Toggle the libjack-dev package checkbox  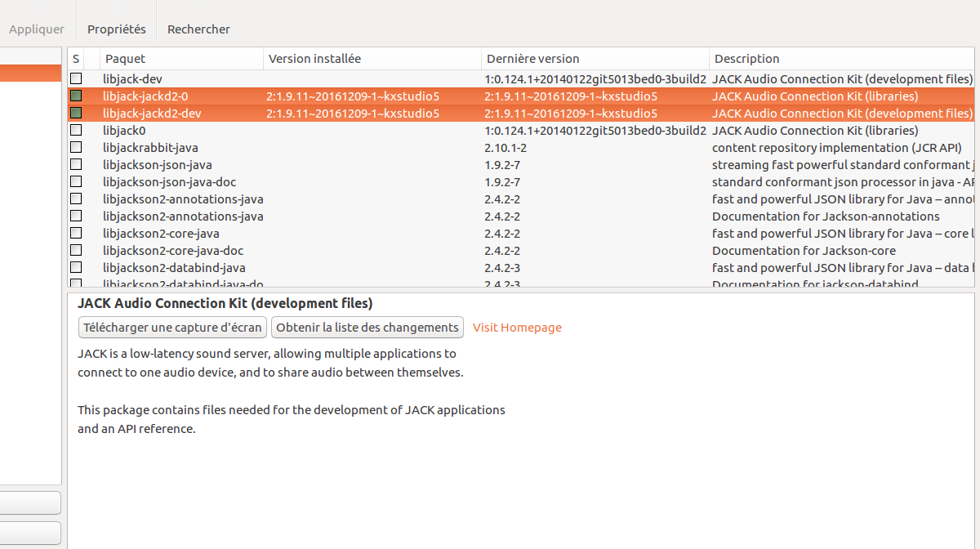coord(76,79)
